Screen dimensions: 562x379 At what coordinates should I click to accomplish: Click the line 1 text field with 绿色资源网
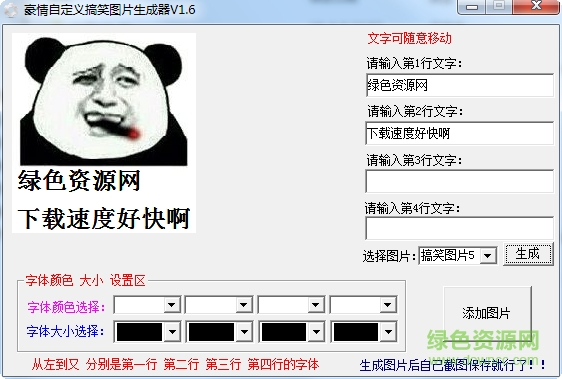coord(460,85)
